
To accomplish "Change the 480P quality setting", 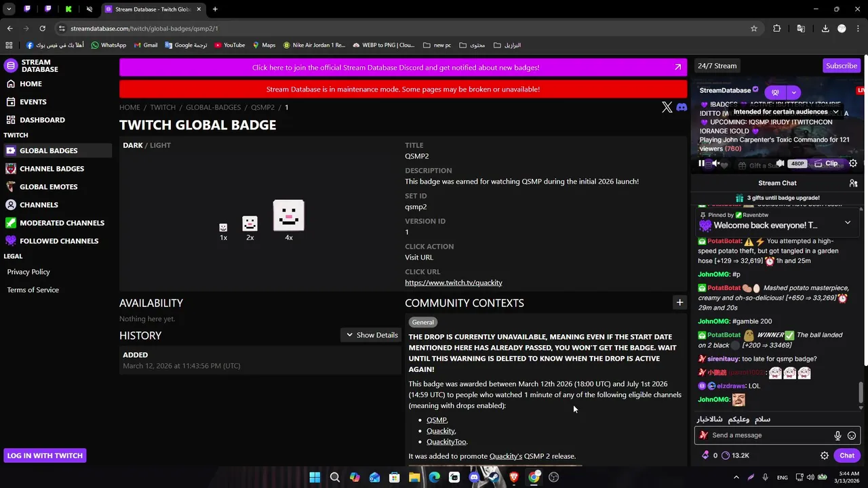I will click(x=798, y=163).
